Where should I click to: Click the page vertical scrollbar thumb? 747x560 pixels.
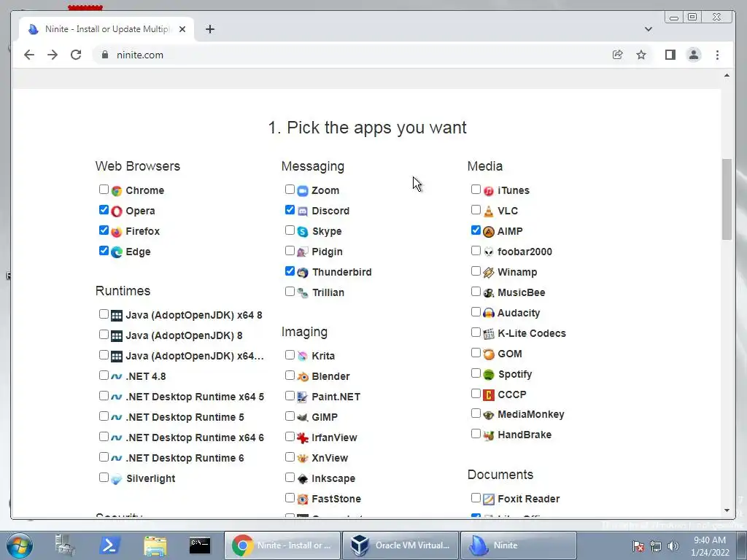click(727, 199)
